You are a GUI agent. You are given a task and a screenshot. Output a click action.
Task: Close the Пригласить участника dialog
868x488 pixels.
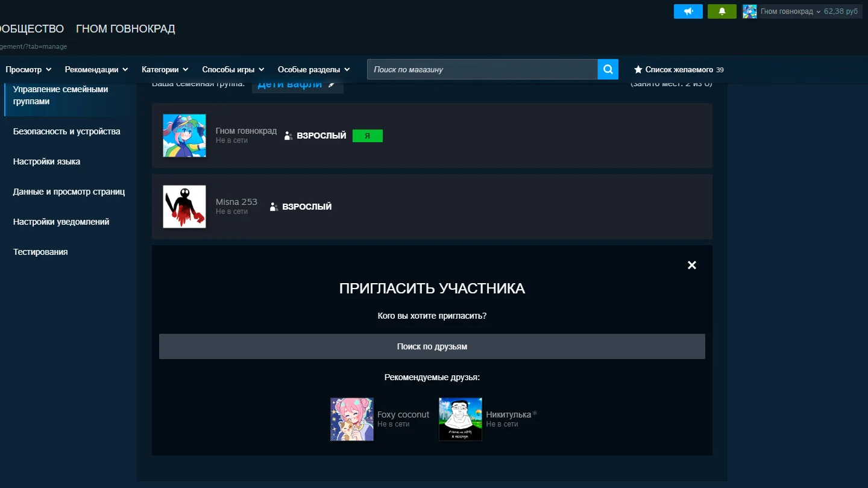pos(692,265)
